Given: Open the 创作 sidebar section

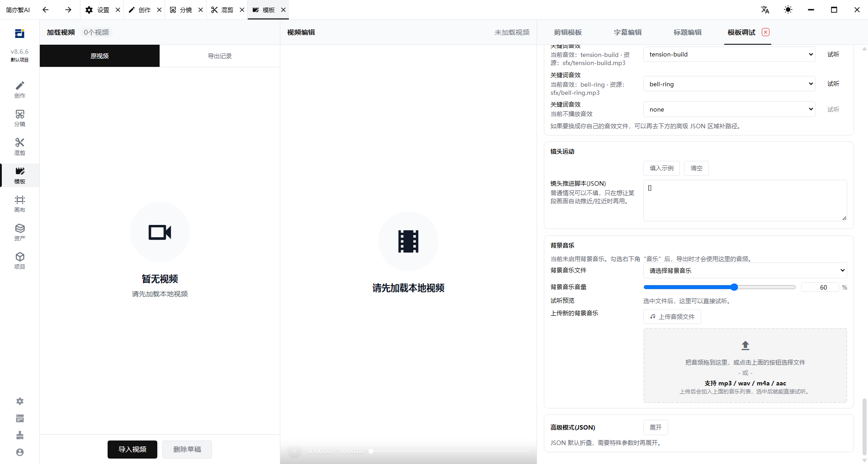Looking at the screenshot, I should [x=19, y=89].
